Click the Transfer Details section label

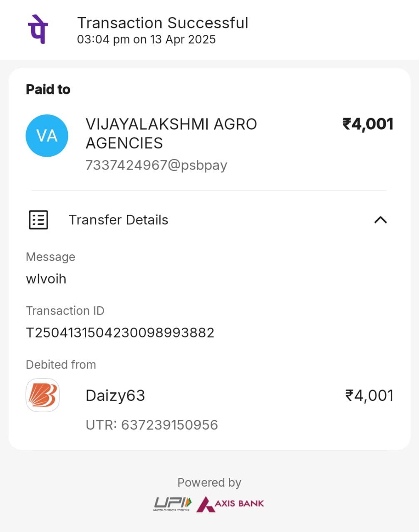(118, 220)
